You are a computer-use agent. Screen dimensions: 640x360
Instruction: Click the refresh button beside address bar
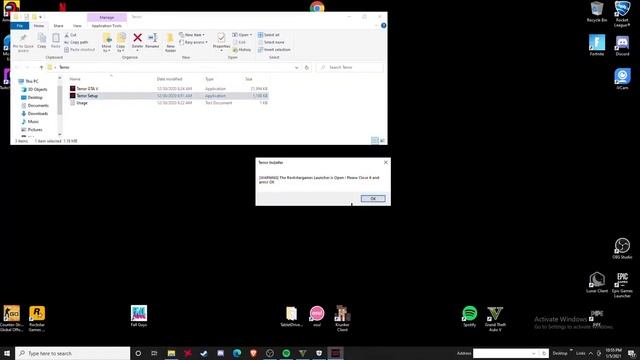tap(307, 67)
